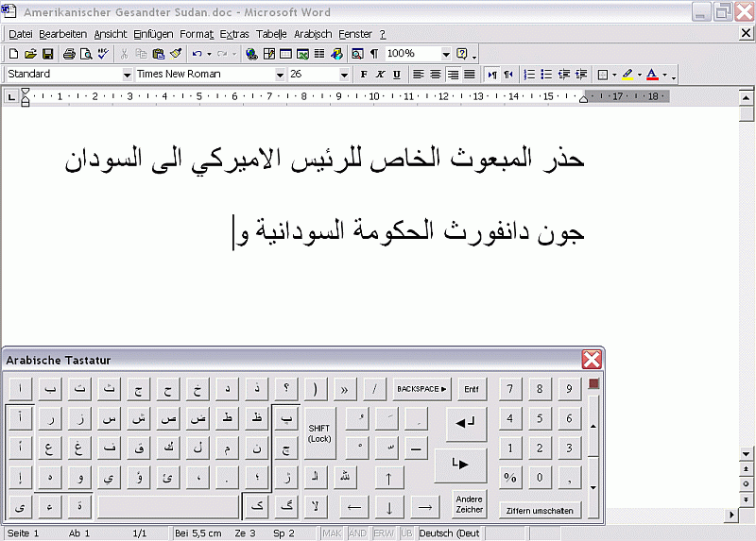The width and height of the screenshot is (756, 541).
Task: Start a numbered list
Action: 529,75
